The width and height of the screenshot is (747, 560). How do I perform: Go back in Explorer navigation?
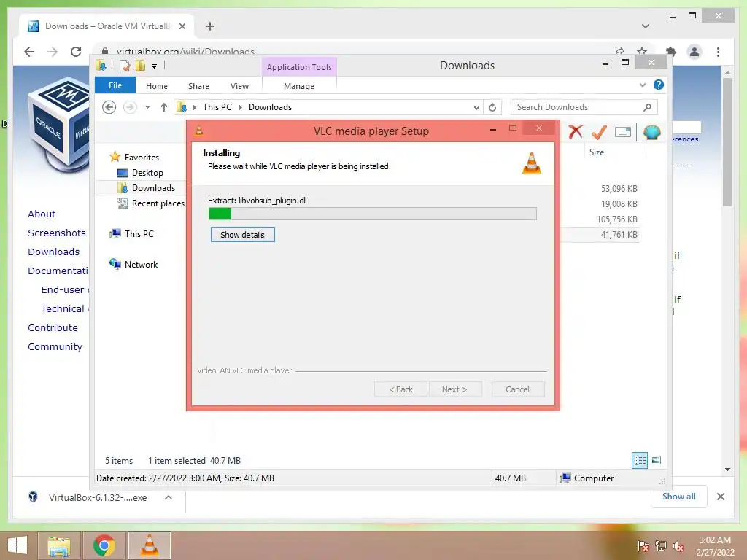pyautogui.click(x=109, y=107)
